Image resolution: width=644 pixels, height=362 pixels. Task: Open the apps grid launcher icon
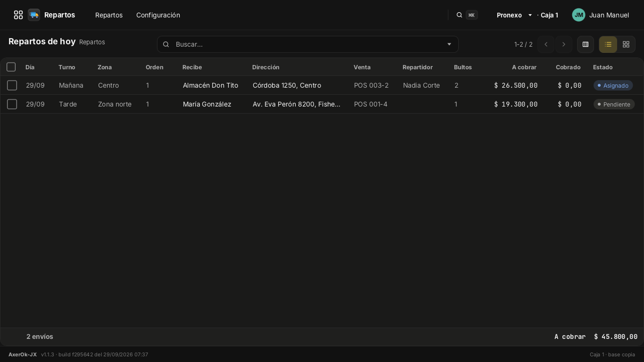click(18, 15)
